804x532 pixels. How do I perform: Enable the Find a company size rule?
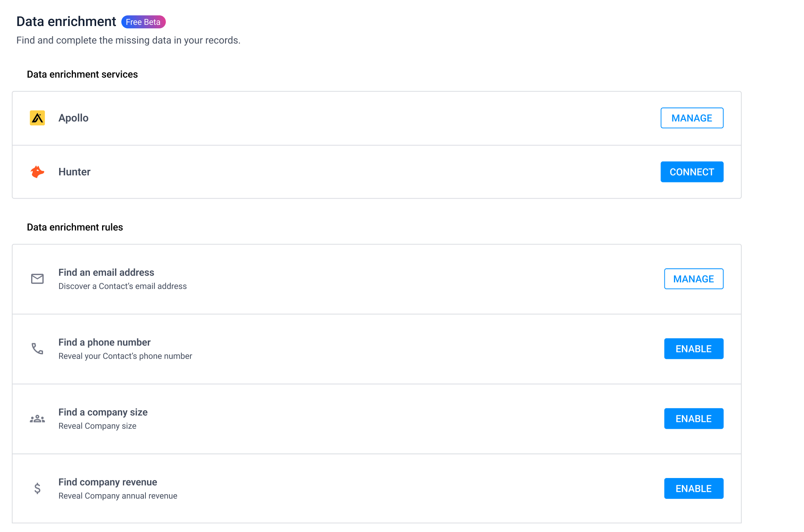[x=694, y=419]
